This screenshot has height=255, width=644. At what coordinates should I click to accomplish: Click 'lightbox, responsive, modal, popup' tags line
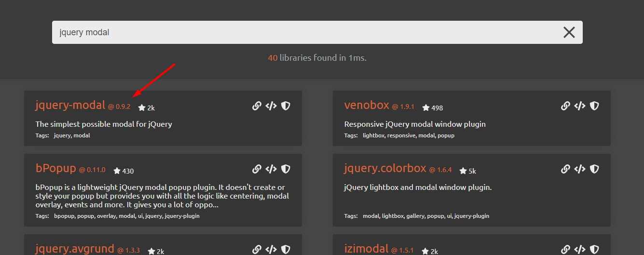(x=409, y=135)
